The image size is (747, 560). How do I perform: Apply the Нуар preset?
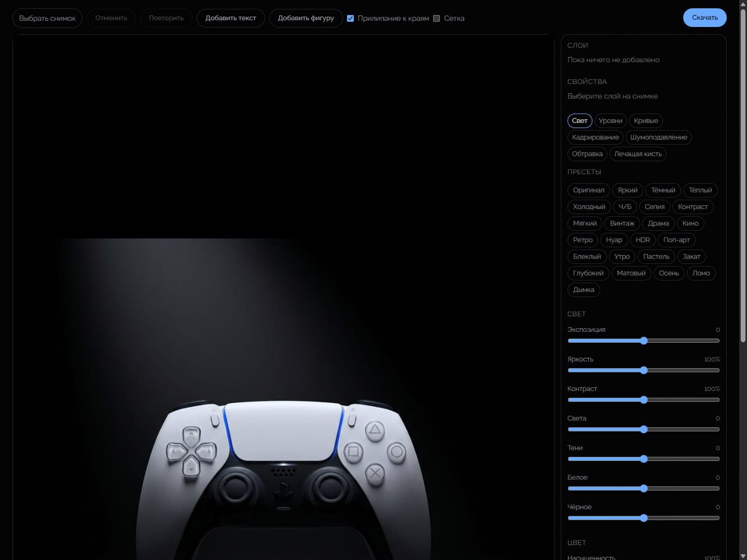(x=614, y=240)
